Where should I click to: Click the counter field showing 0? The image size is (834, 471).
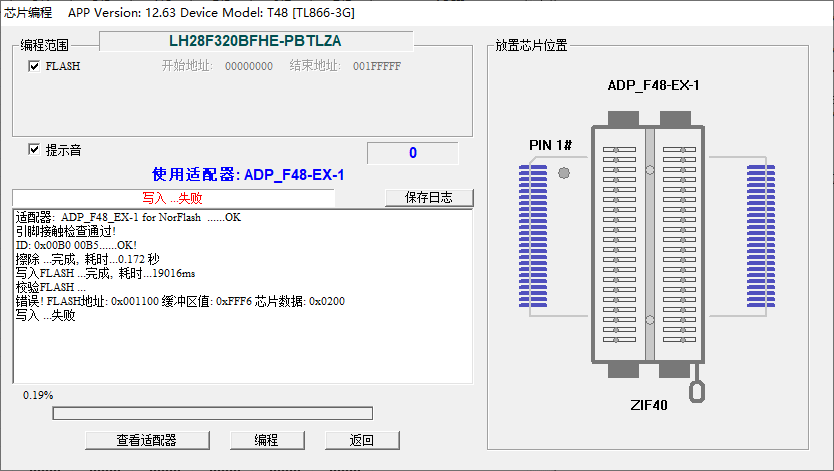click(412, 153)
